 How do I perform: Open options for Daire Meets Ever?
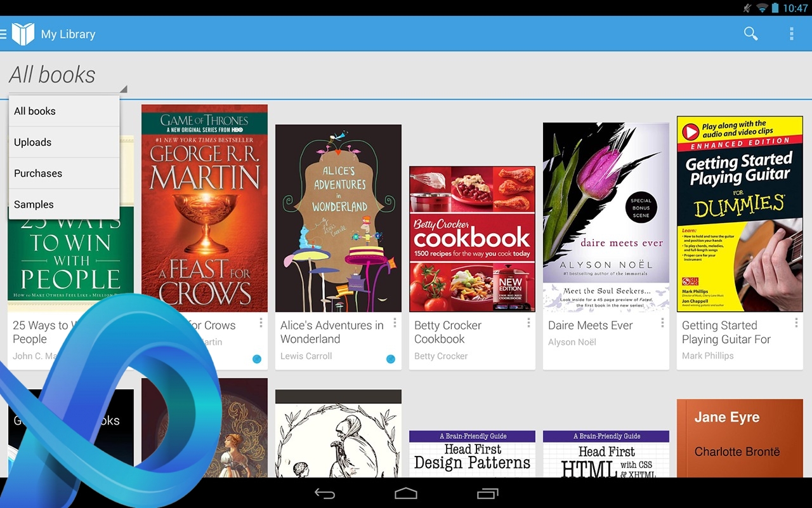(x=662, y=323)
